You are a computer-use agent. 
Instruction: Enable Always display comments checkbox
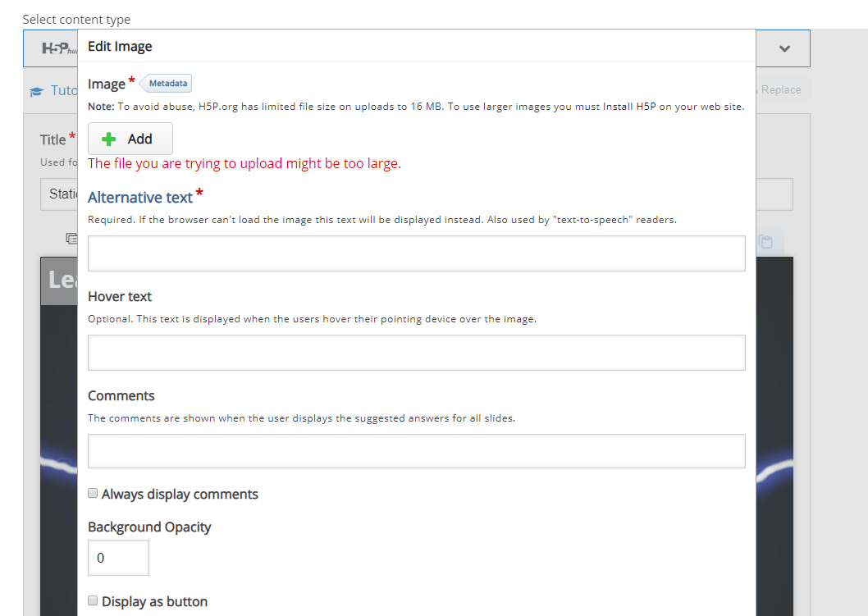pos(94,494)
